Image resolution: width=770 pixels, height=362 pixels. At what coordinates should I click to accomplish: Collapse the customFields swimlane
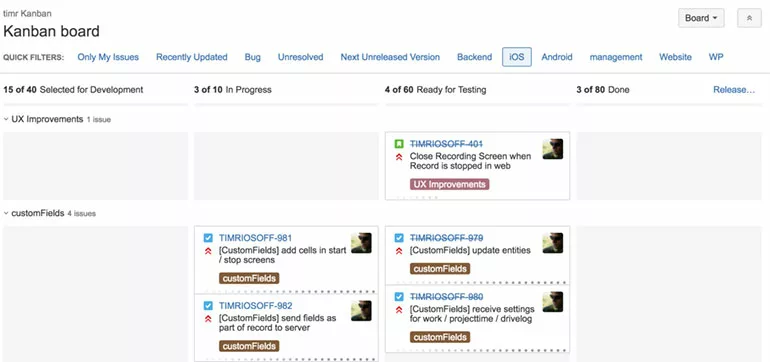pyautogui.click(x=6, y=214)
